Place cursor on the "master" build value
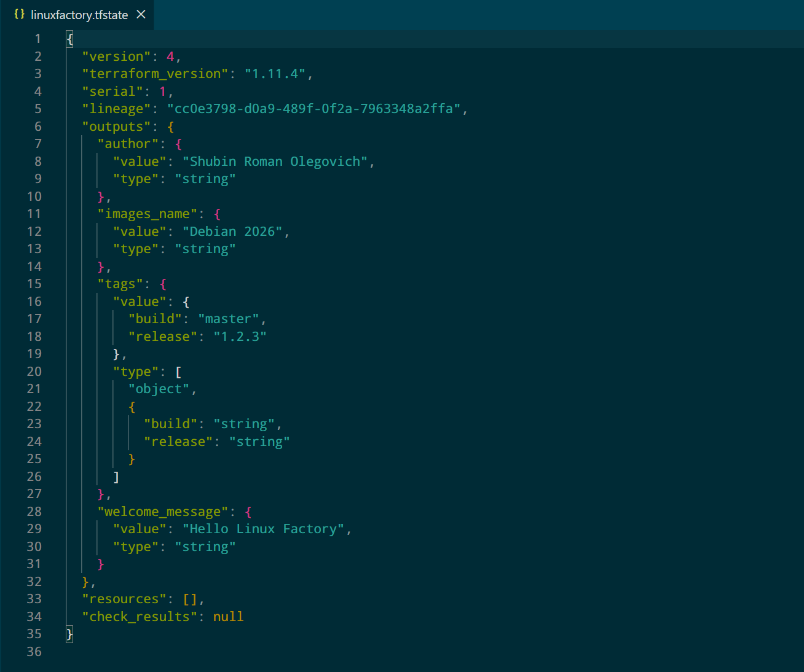 (x=228, y=319)
